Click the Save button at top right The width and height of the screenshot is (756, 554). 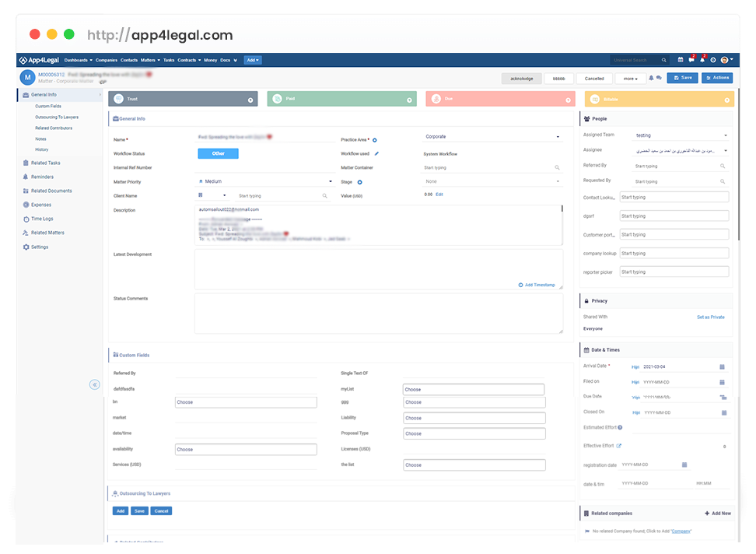click(682, 78)
